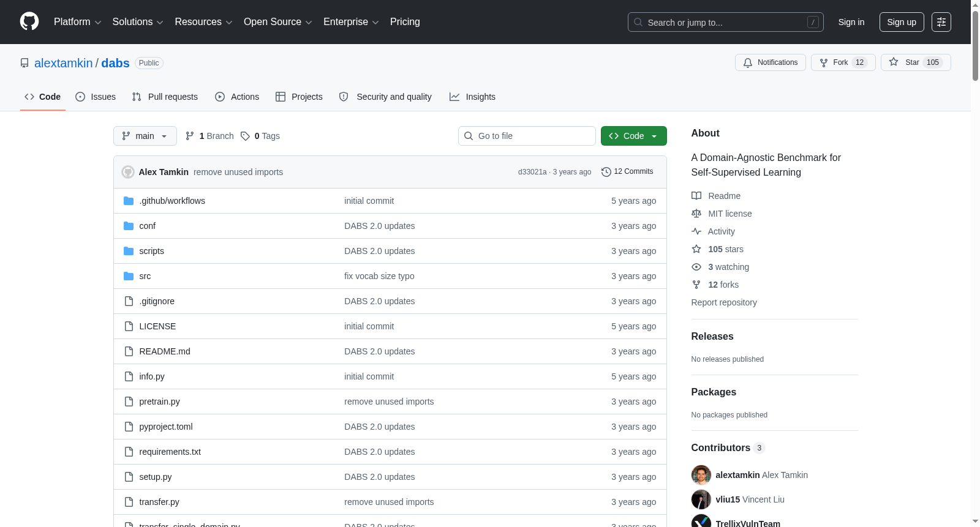Click the file icon beside .gitignore

tap(129, 301)
